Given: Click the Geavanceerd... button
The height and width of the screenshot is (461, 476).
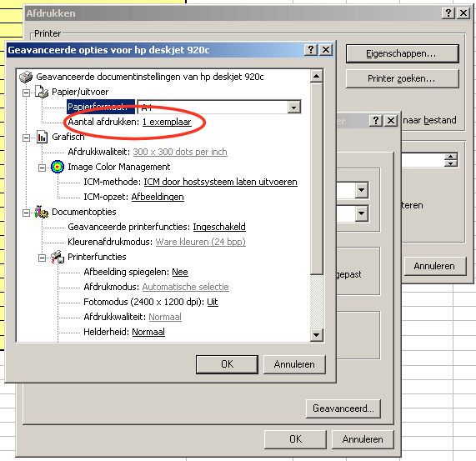Looking at the screenshot, I should pyautogui.click(x=343, y=408).
